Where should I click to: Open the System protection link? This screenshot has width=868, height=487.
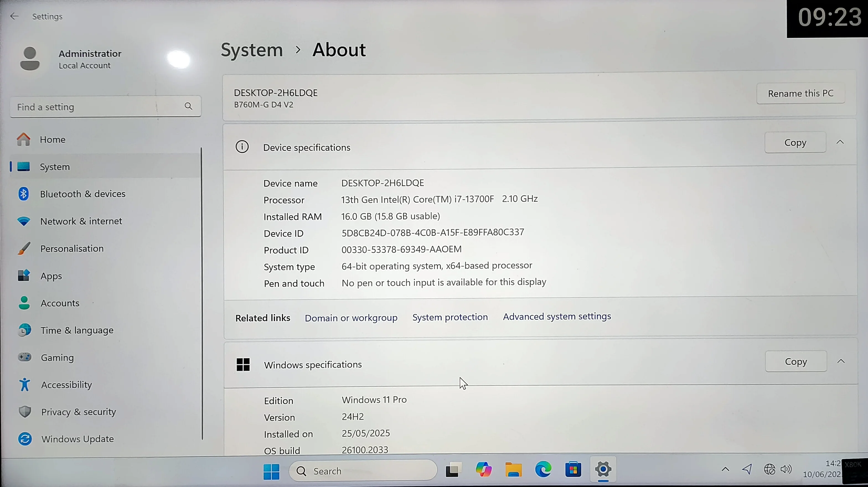click(x=450, y=317)
